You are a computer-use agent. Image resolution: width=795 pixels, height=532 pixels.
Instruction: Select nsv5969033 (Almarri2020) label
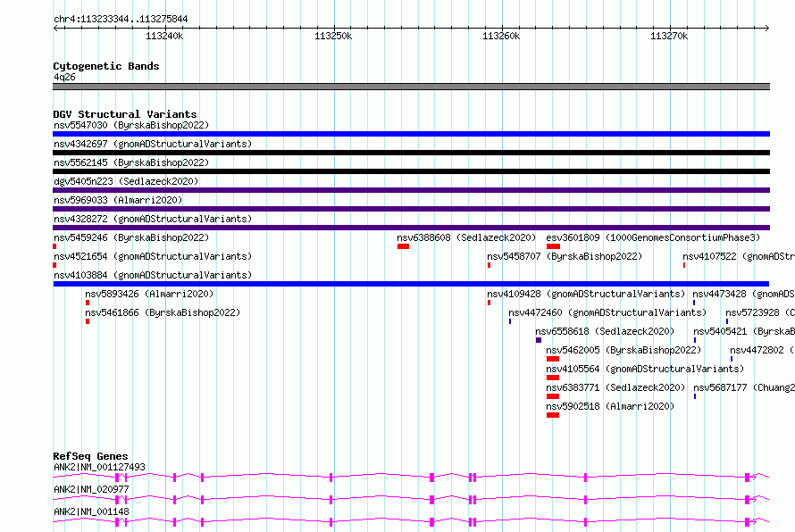tap(118, 200)
